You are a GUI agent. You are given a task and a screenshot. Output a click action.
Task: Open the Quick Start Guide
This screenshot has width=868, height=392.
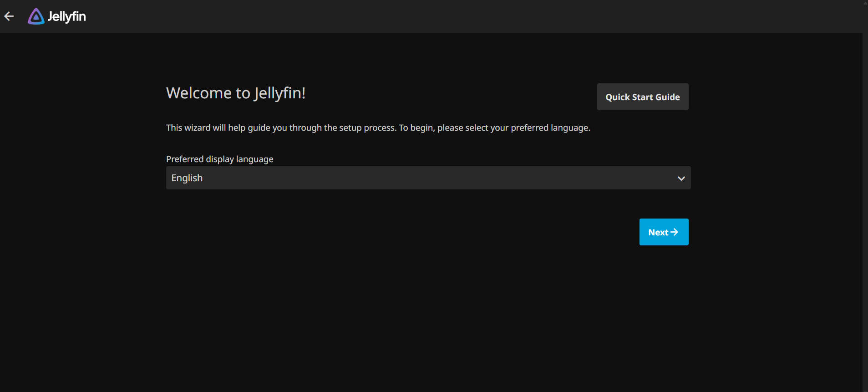[642, 97]
